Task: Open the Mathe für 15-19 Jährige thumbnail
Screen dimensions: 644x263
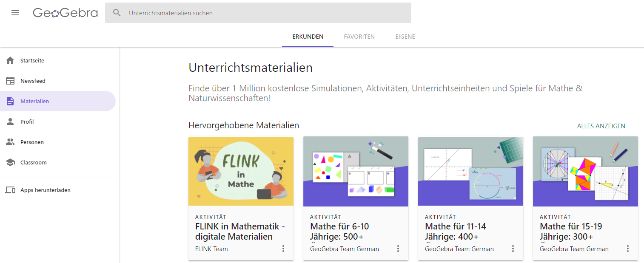Action: pyautogui.click(x=585, y=171)
